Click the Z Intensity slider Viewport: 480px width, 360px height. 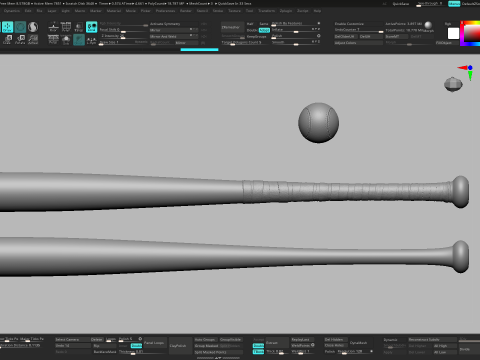(123, 36)
